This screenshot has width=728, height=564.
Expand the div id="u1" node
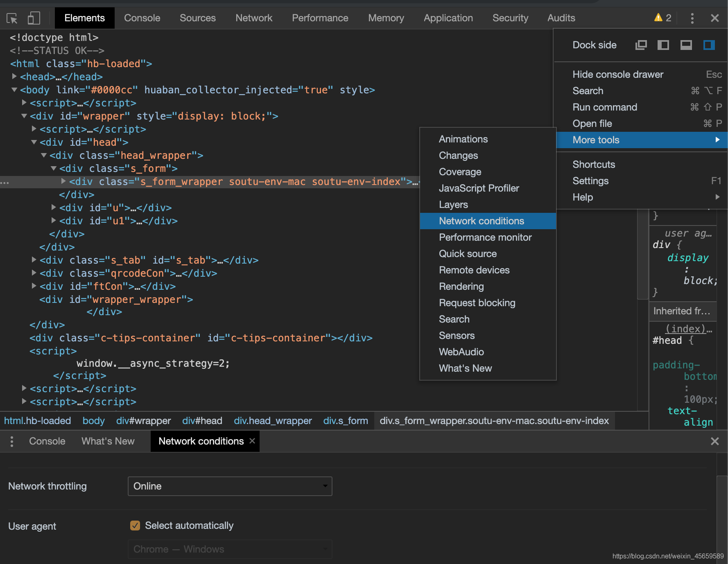54,221
